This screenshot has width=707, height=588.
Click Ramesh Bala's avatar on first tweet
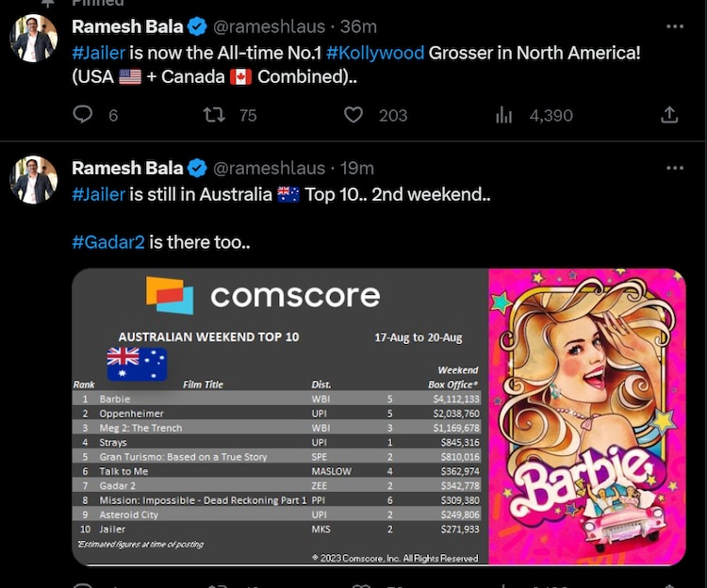point(34,39)
